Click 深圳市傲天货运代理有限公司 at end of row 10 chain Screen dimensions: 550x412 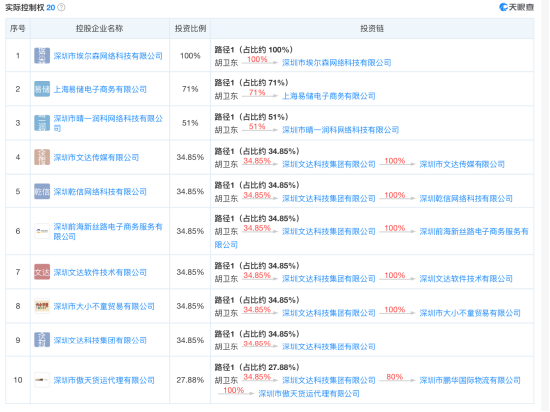(x=309, y=394)
